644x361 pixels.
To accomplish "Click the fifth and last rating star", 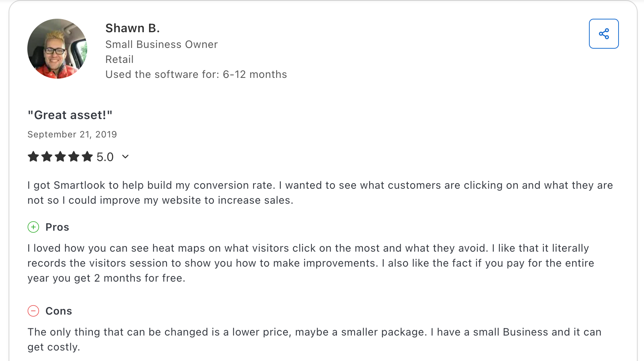I will pos(87,157).
